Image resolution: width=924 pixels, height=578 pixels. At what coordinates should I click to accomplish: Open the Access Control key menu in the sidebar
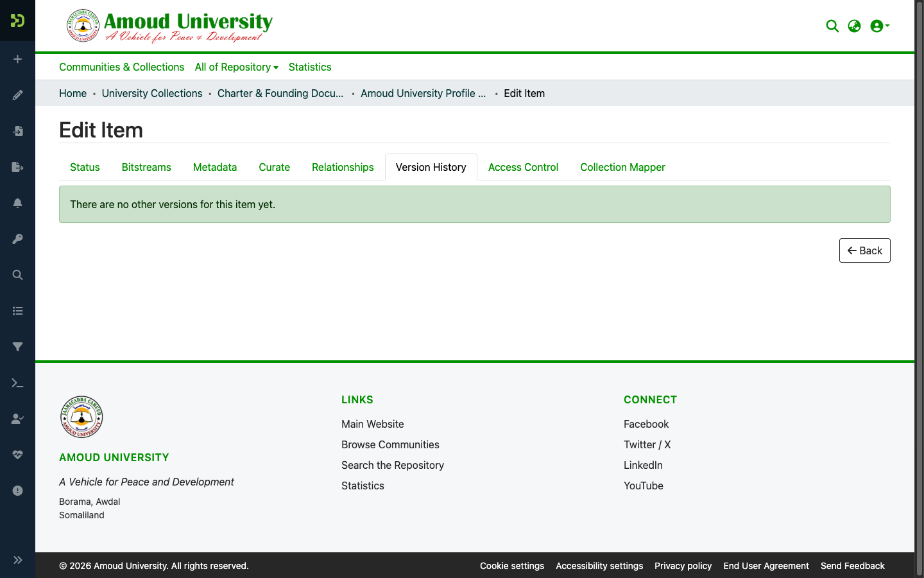[17, 239]
